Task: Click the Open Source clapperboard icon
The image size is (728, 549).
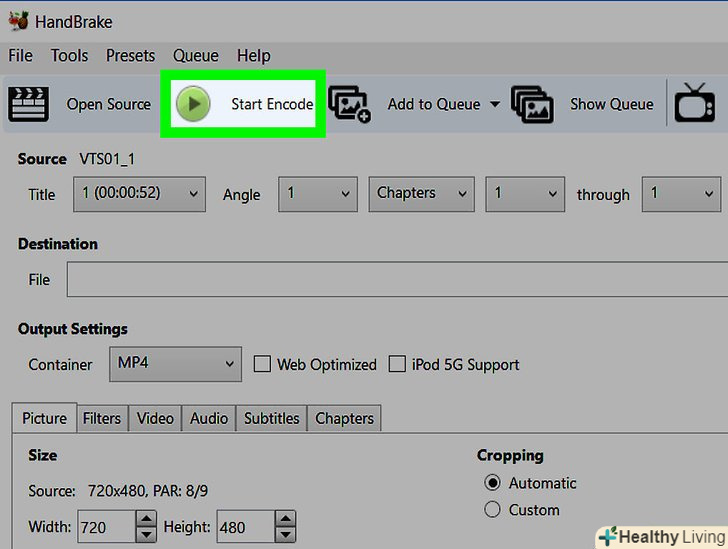Action: pyautogui.click(x=28, y=104)
